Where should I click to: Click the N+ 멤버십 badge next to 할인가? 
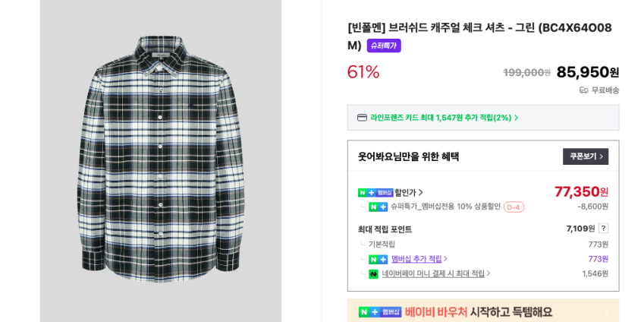point(375,192)
